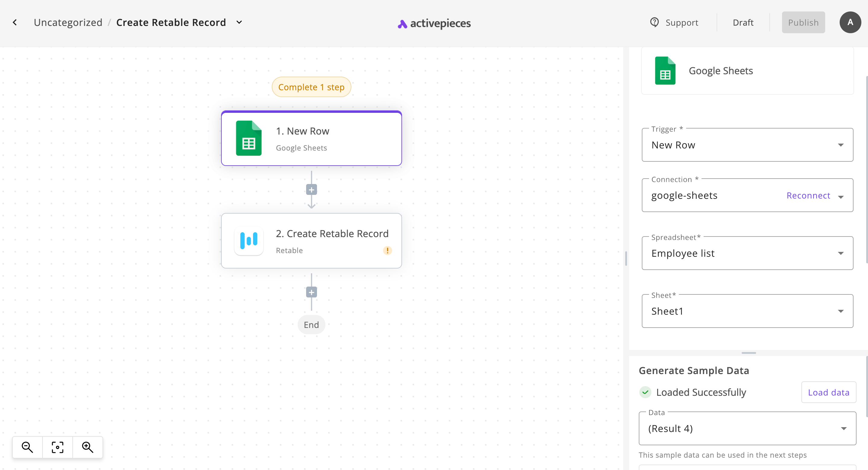Click the Activepieces logo
Viewport: 868px width, 470px height.
434,24
